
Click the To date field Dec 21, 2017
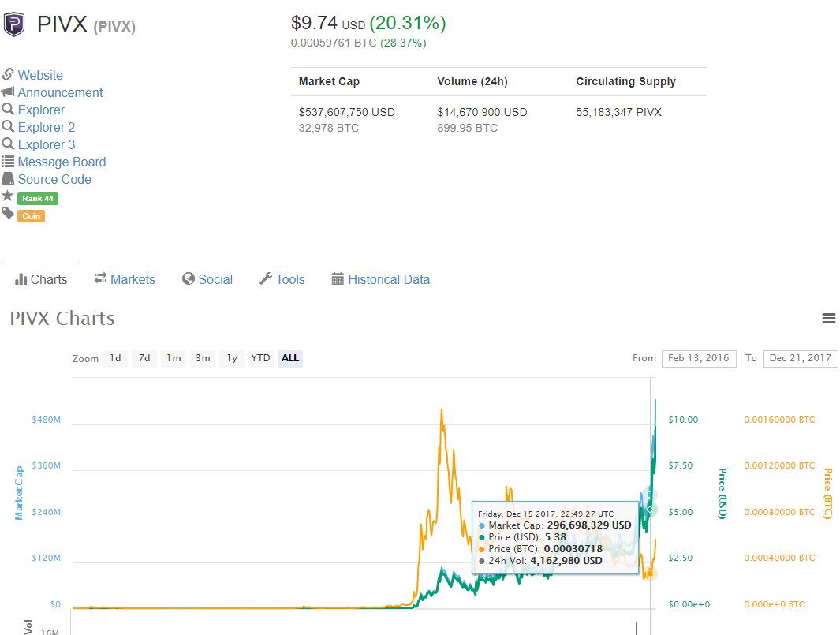(x=801, y=358)
